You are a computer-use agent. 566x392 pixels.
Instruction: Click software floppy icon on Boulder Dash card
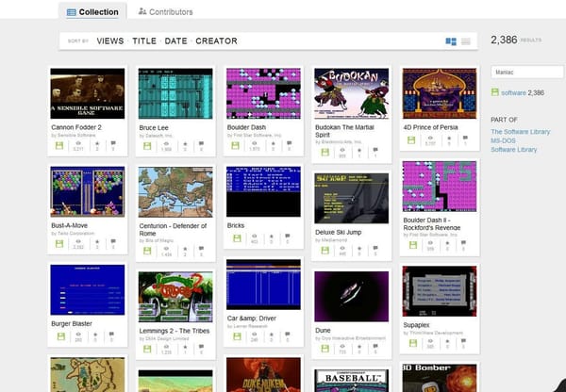[x=235, y=145]
